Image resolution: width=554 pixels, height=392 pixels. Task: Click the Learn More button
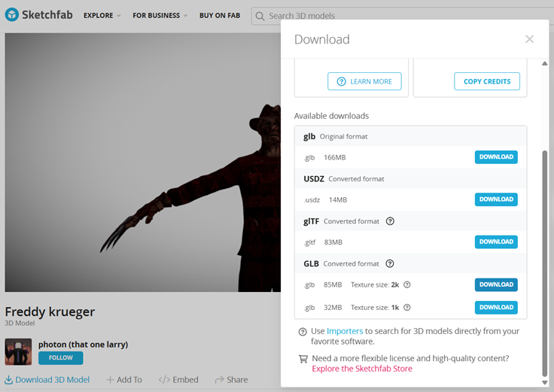364,81
